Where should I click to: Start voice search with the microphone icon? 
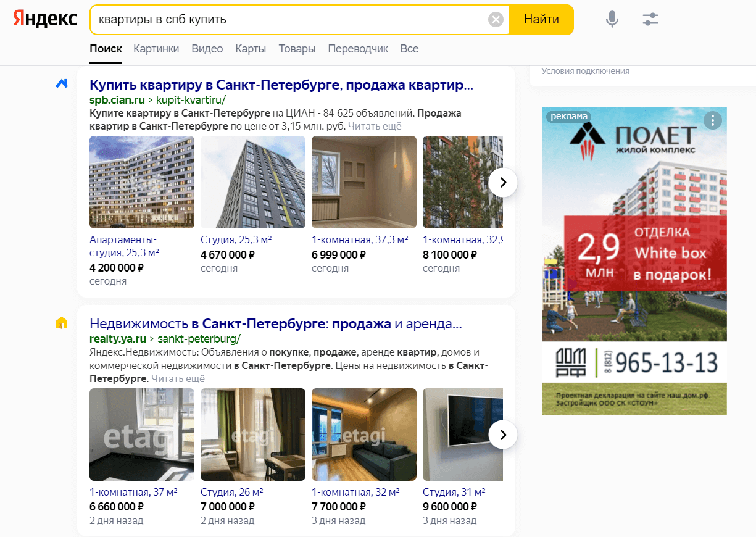pyautogui.click(x=612, y=20)
